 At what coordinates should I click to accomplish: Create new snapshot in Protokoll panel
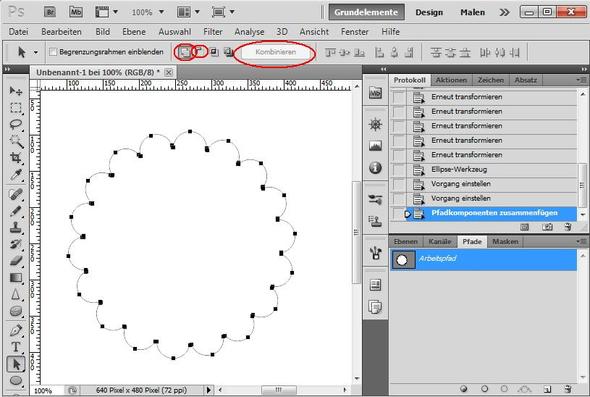[x=547, y=227]
